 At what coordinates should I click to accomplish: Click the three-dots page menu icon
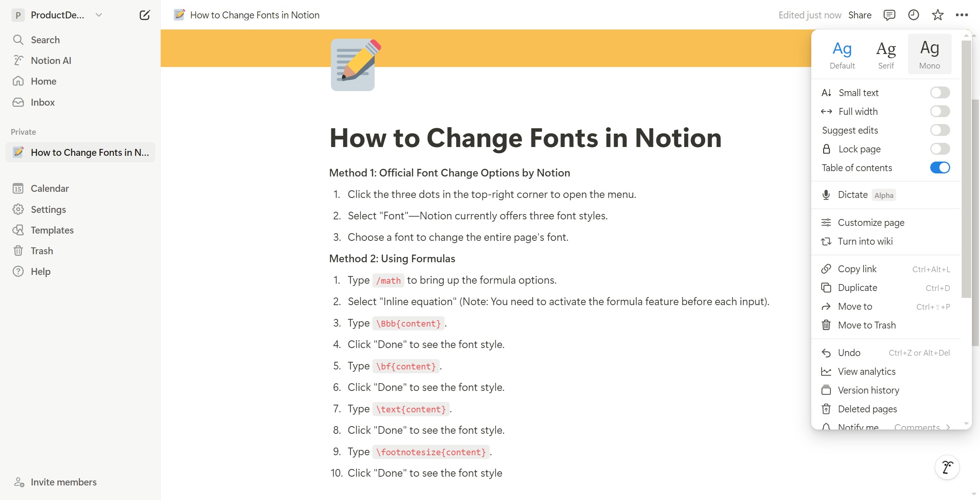click(962, 15)
